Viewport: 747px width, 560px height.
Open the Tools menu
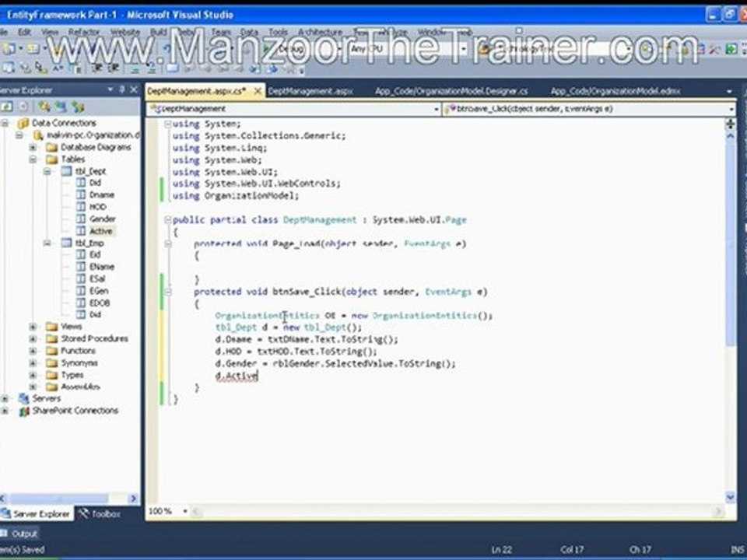[279, 32]
